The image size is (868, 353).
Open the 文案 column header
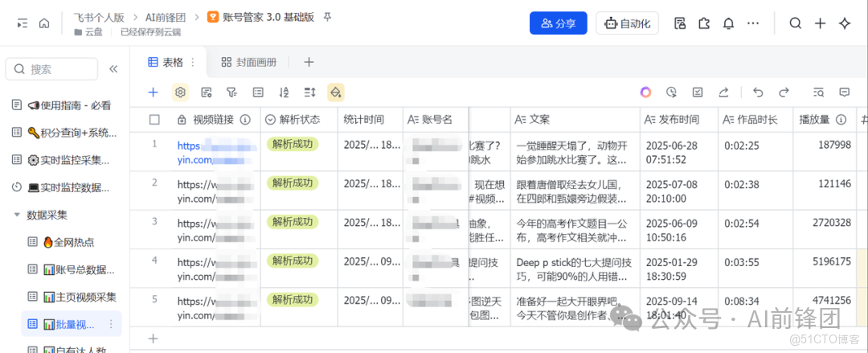pos(575,120)
